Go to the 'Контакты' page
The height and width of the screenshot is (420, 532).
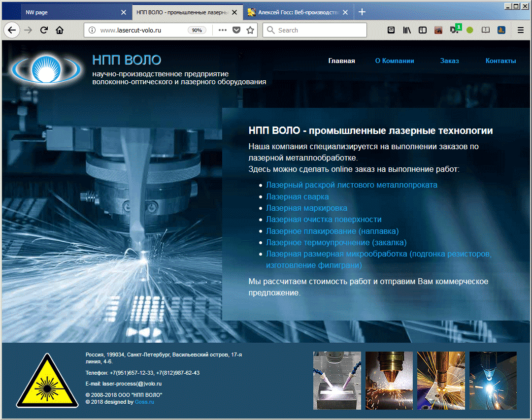click(501, 61)
